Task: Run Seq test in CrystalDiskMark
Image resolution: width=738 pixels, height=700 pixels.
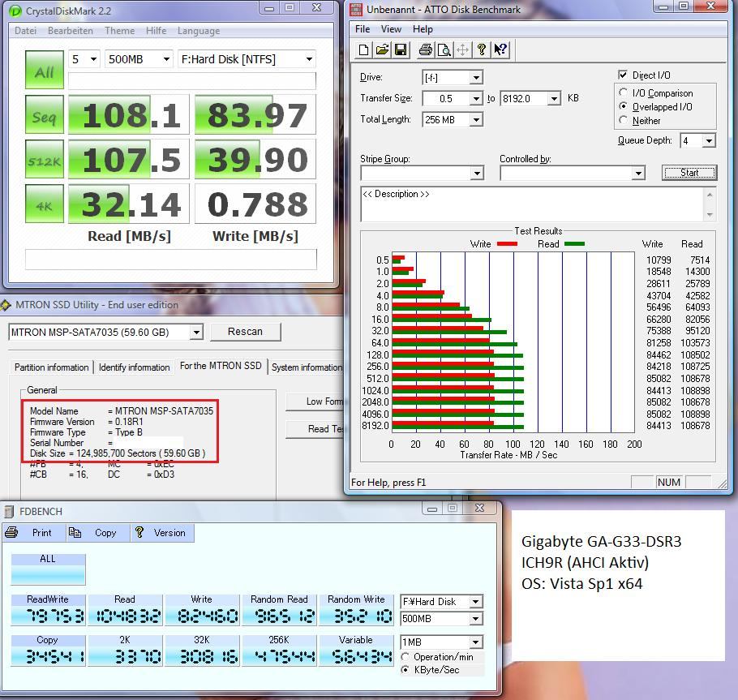Action: tap(45, 114)
